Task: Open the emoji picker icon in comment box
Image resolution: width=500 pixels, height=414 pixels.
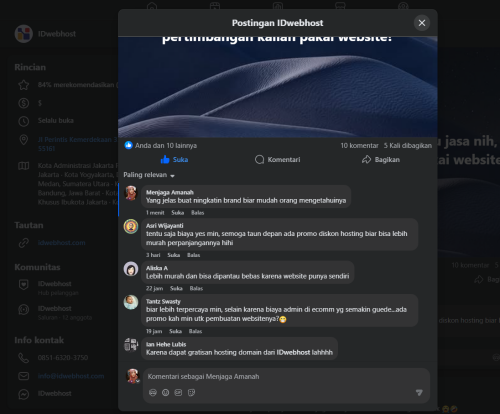Action: (166, 393)
